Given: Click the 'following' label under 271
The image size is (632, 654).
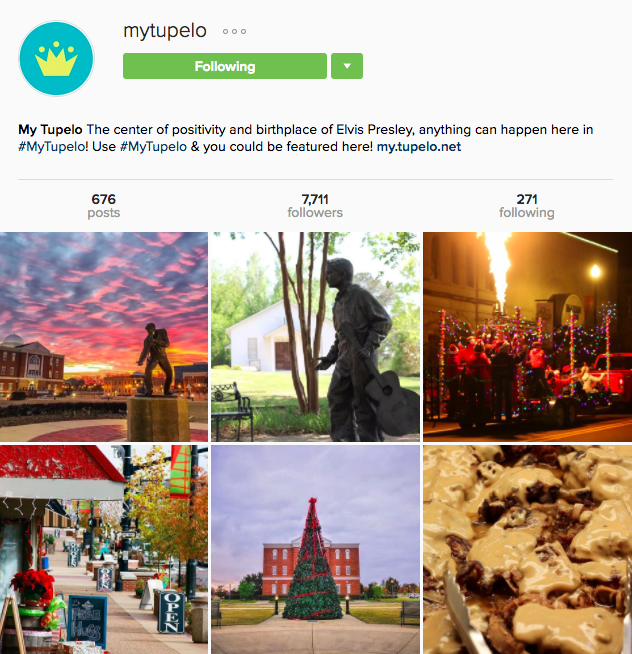Looking at the screenshot, I should click(x=527, y=213).
